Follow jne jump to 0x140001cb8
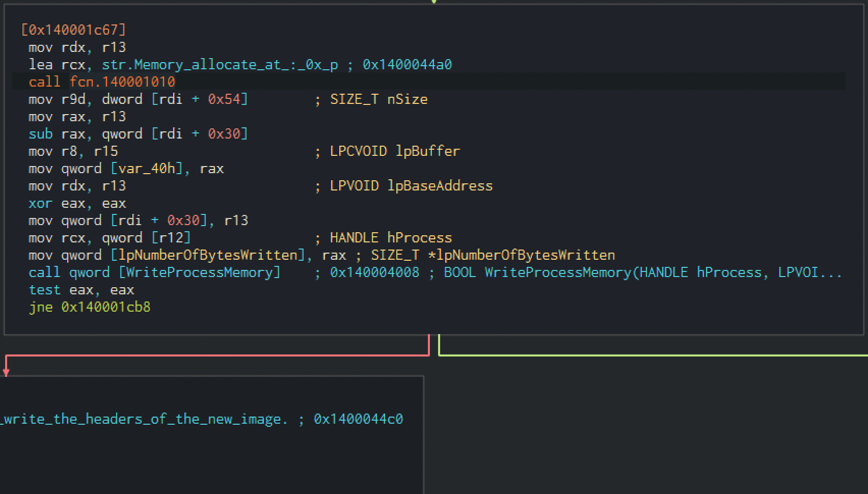 (106, 307)
